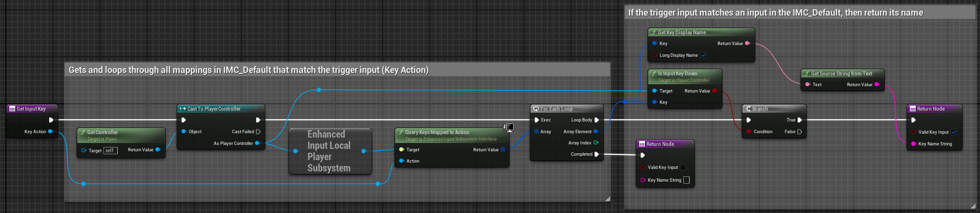Uncheck the Long Display Name checkbox
Viewport: 980px width, 213px height.
703,55
